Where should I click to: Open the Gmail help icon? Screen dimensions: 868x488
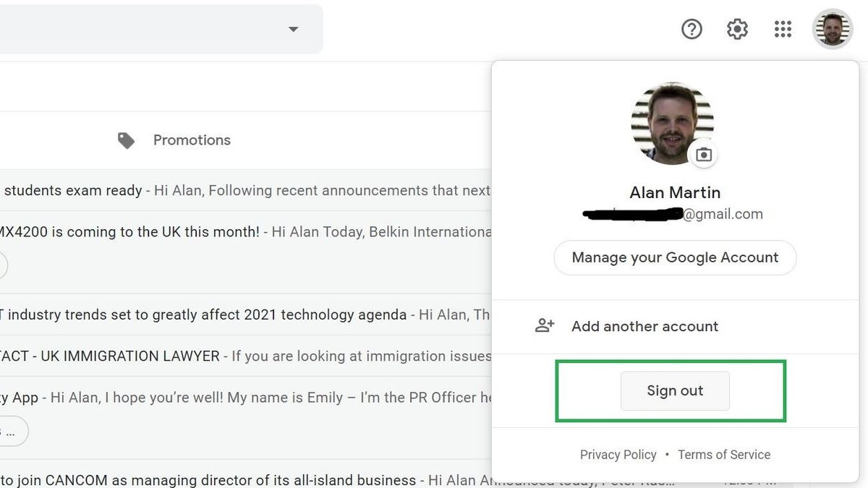(x=692, y=29)
